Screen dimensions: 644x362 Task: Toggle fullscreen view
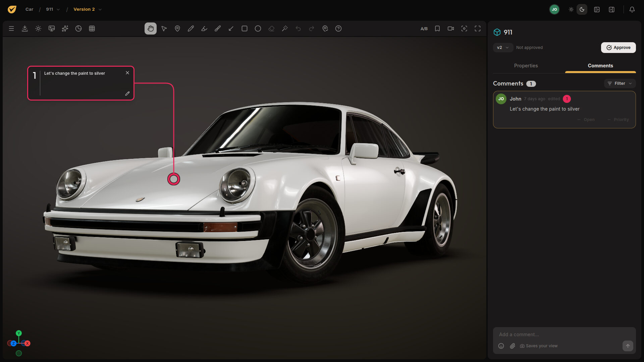(478, 28)
